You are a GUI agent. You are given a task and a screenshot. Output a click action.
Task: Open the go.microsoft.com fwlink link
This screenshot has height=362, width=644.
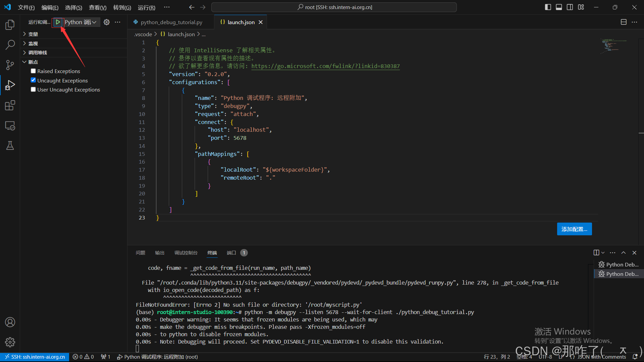click(325, 66)
